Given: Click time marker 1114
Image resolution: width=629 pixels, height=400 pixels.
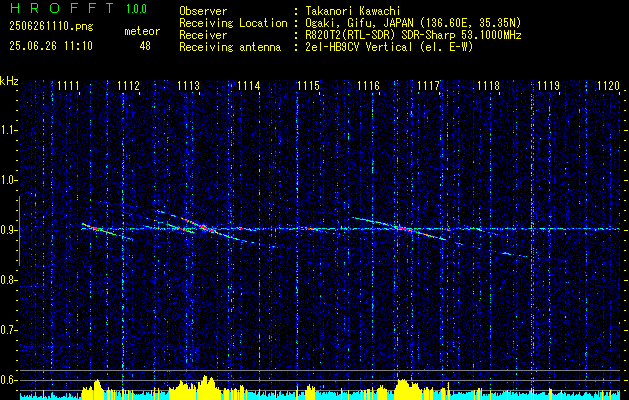Looking at the screenshot, I should pyautogui.click(x=248, y=85).
